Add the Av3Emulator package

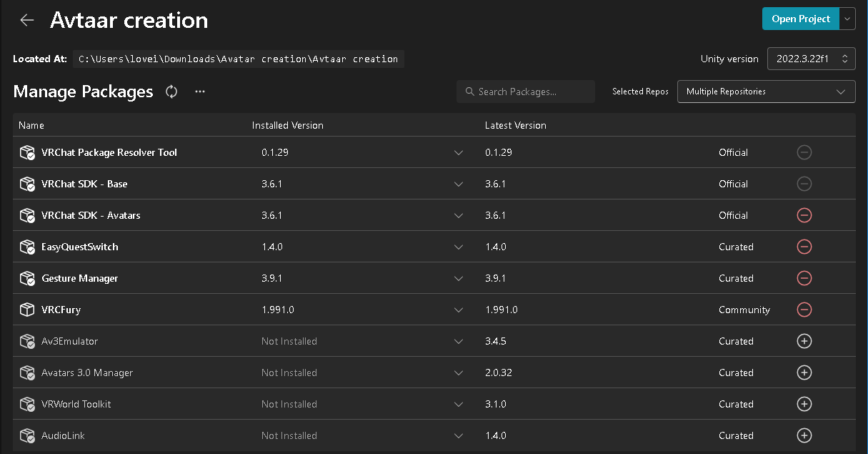[804, 341]
